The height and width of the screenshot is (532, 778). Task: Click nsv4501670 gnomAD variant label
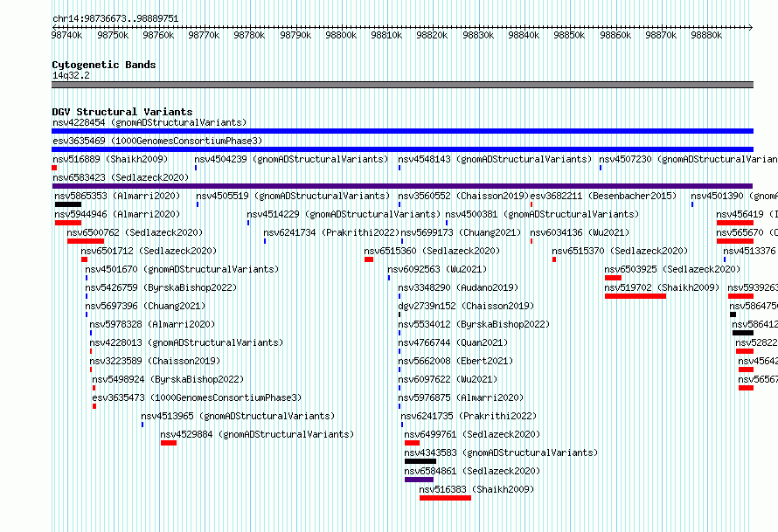182,269
